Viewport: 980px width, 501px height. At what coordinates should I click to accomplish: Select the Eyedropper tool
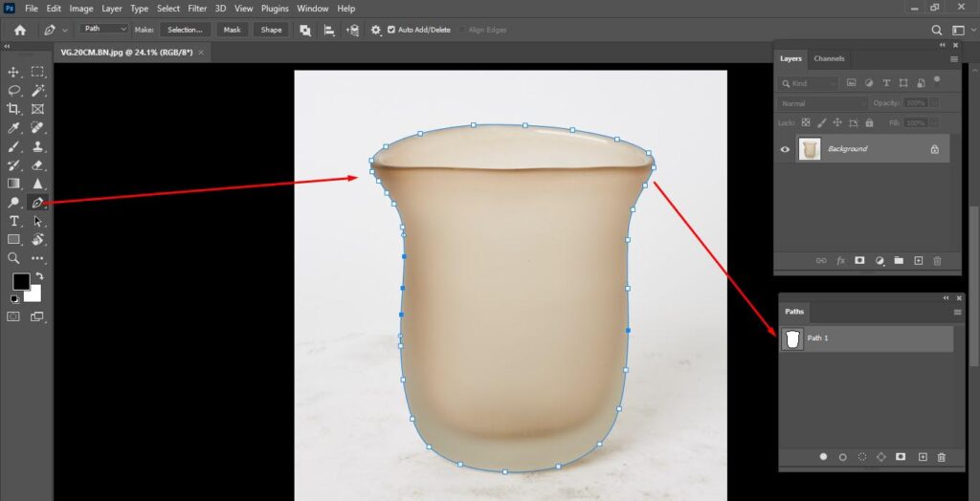pyautogui.click(x=13, y=128)
